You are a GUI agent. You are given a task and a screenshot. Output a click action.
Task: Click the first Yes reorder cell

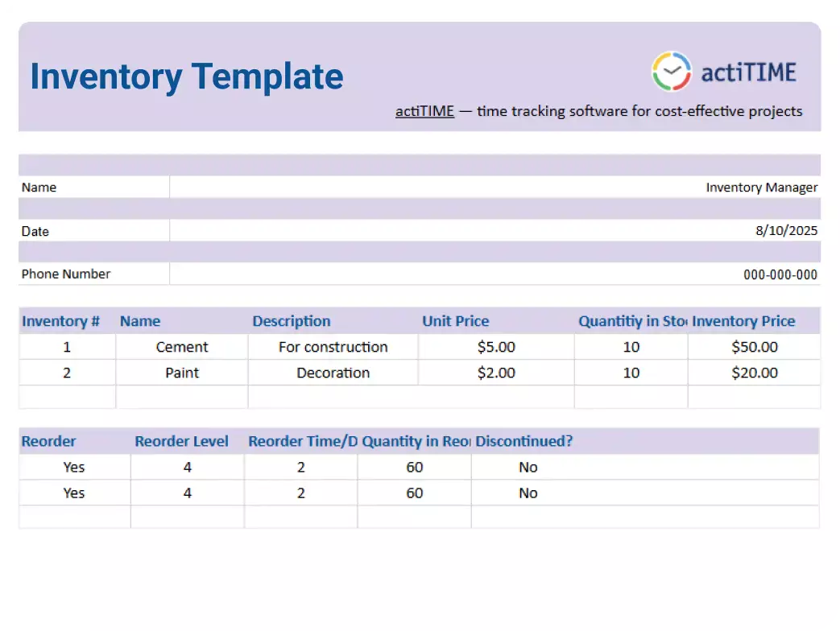pos(74,467)
